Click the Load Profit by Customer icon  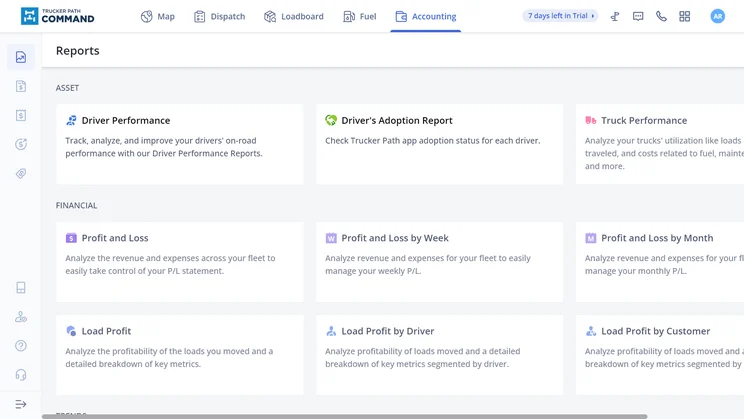coord(591,331)
